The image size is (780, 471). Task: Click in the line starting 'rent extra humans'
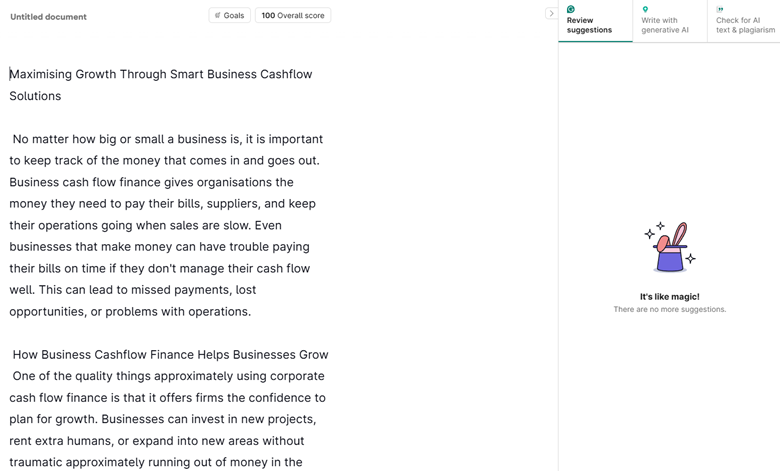pyautogui.click(x=156, y=440)
